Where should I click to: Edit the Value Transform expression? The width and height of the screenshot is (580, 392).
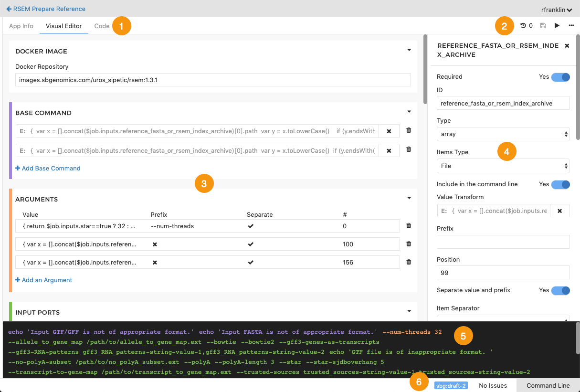tap(494, 211)
